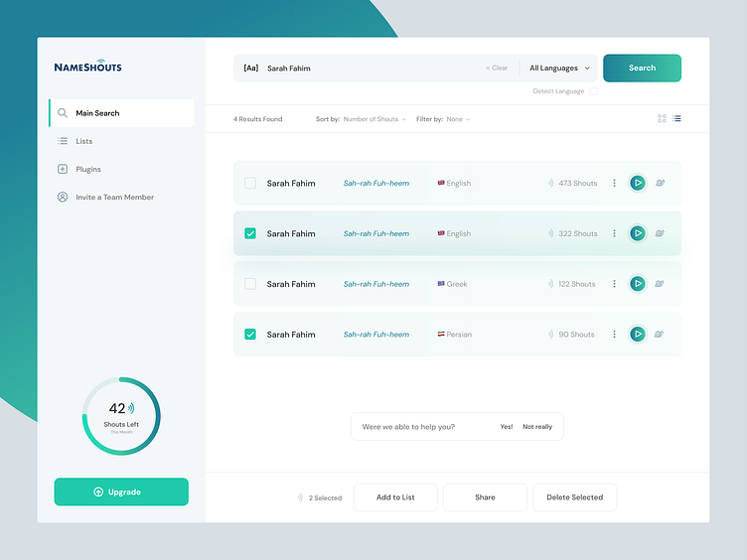This screenshot has width=747, height=560.
Task: Click slow playback snail icon, Persian row
Action: point(660,335)
